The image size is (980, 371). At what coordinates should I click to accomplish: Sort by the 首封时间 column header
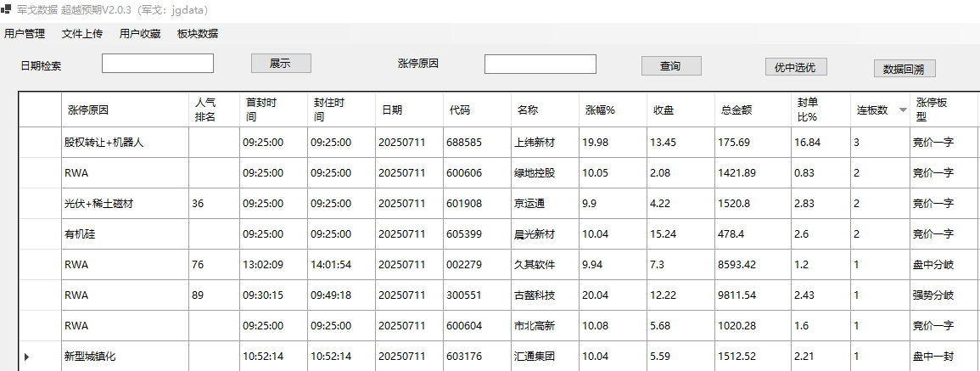273,110
